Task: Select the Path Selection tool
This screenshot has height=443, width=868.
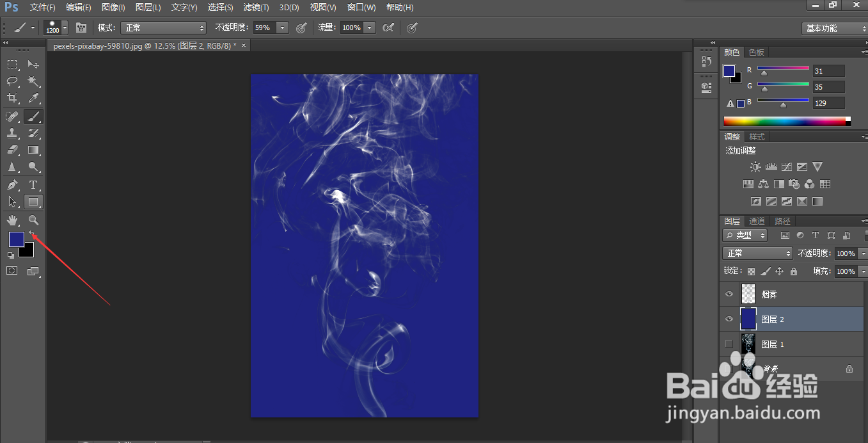Action: coord(12,202)
